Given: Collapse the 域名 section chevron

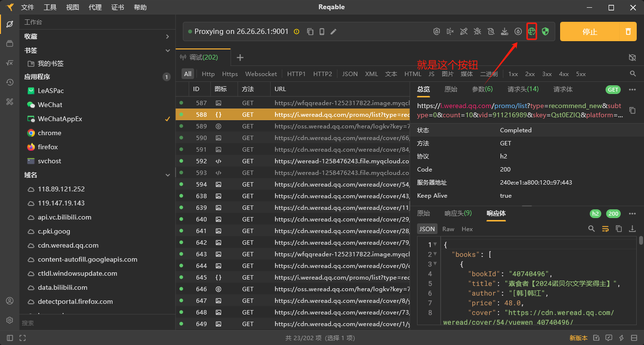Looking at the screenshot, I should [x=167, y=175].
